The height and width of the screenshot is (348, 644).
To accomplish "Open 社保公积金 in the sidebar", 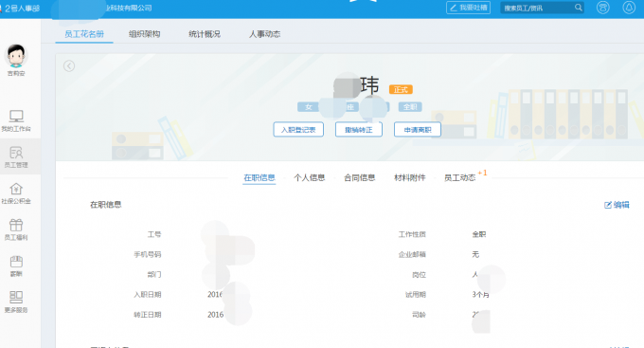I will tap(16, 192).
